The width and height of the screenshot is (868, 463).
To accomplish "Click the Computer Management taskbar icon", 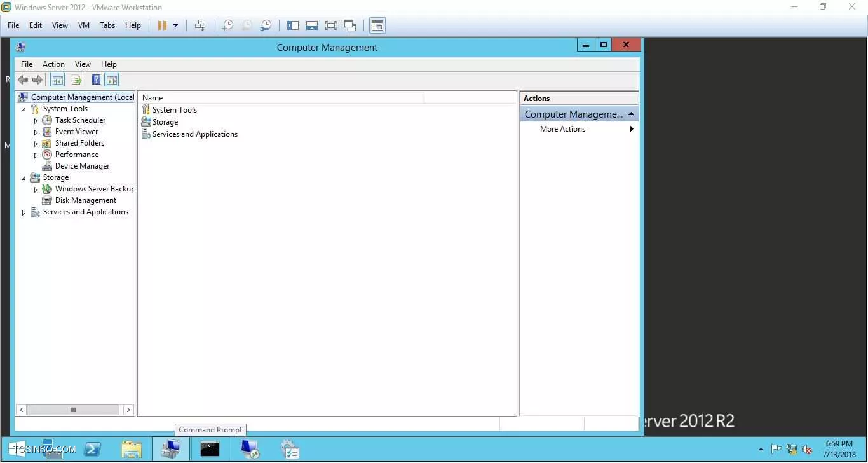I will pos(170,449).
